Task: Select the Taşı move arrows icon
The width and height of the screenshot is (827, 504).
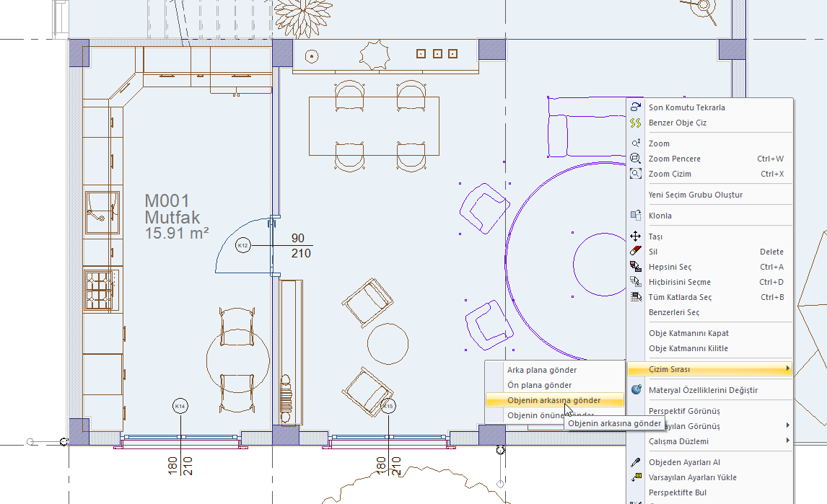Action: pyautogui.click(x=636, y=236)
